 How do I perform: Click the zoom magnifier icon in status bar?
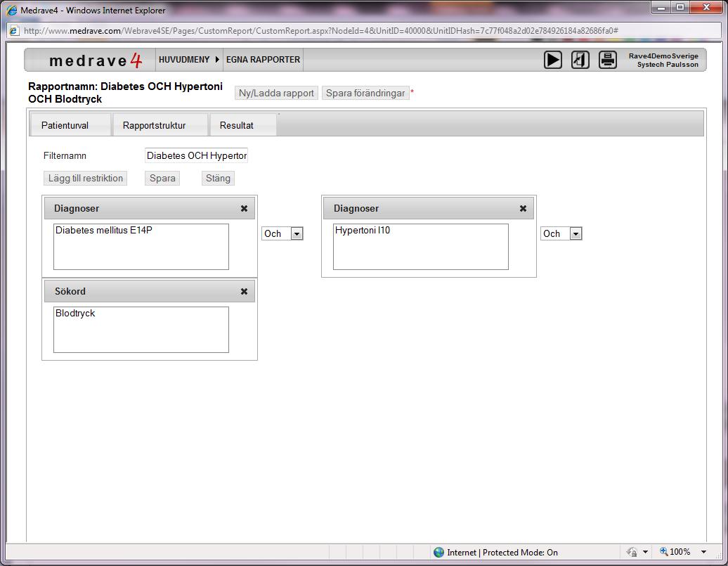(664, 552)
